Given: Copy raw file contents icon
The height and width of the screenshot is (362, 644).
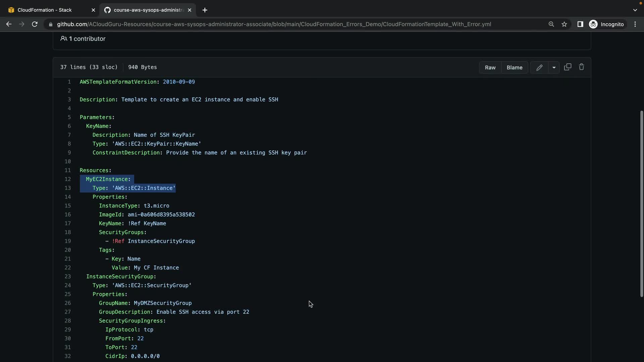Looking at the screenshot, I should (568, 67).
